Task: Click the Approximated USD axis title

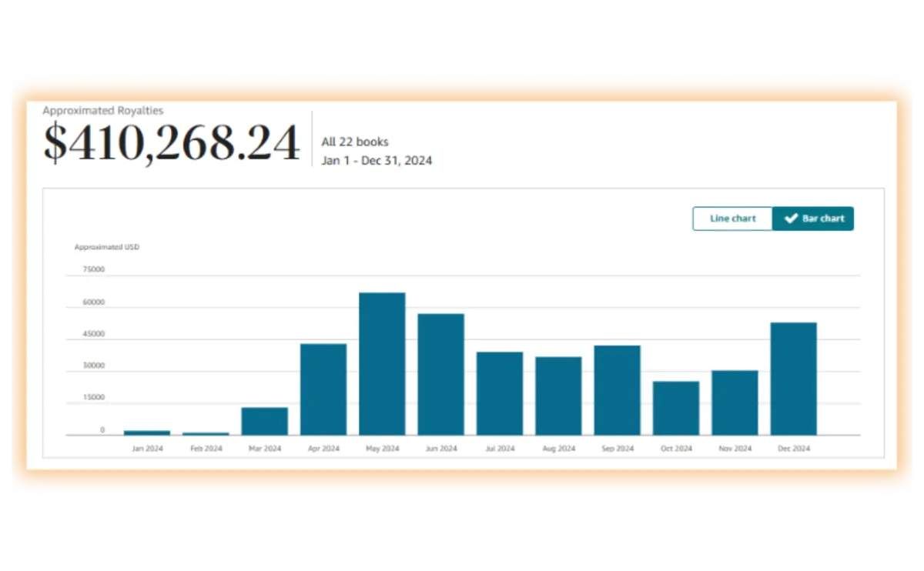Action: point(107,247)
